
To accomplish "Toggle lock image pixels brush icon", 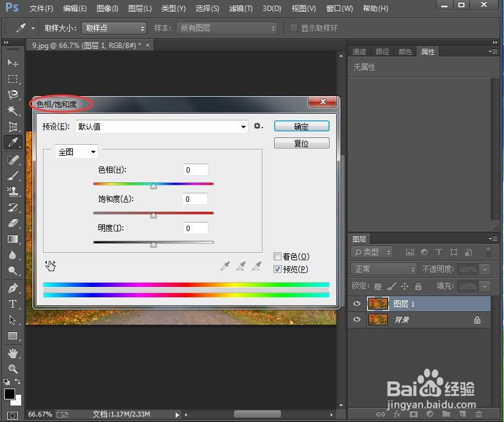I will [x=391, y=286].
